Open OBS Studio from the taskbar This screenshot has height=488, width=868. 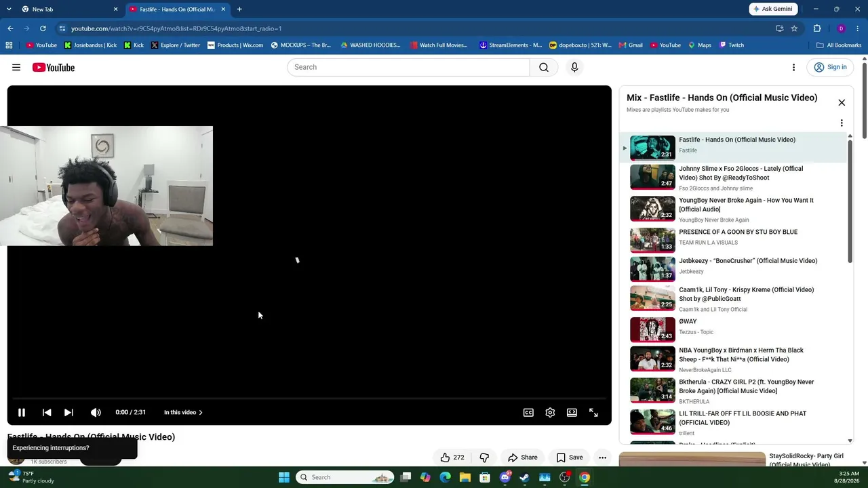[x=565, y=477]
